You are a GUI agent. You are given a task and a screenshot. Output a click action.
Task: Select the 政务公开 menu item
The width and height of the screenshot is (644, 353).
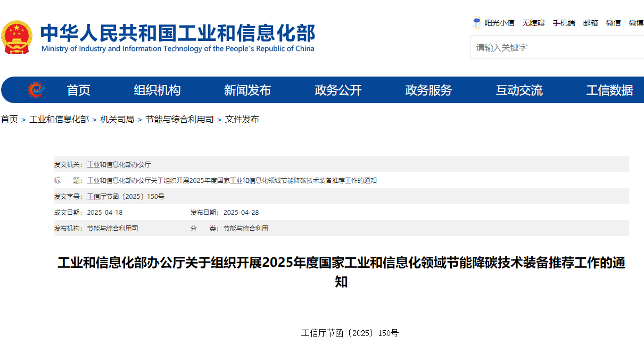point(338,90)
